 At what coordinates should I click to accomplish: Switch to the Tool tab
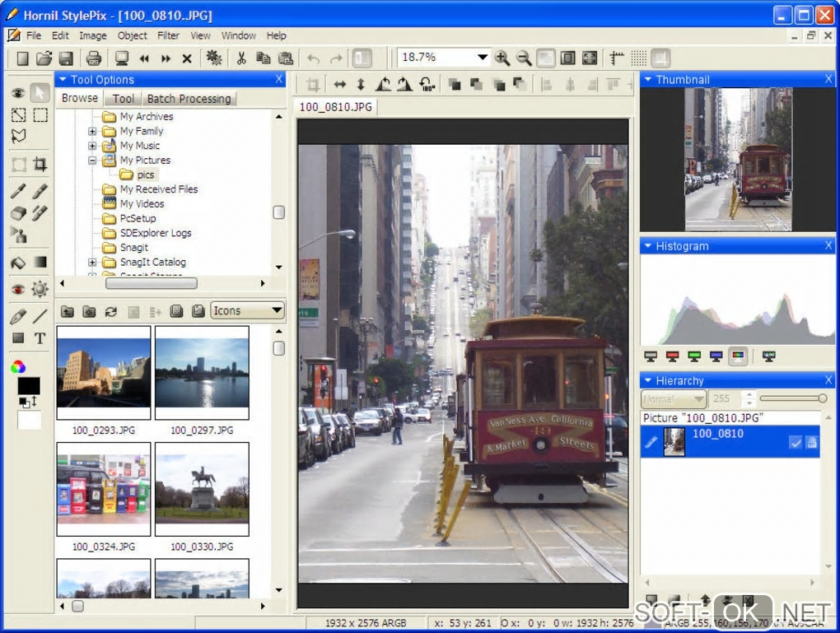click(124, 99)
